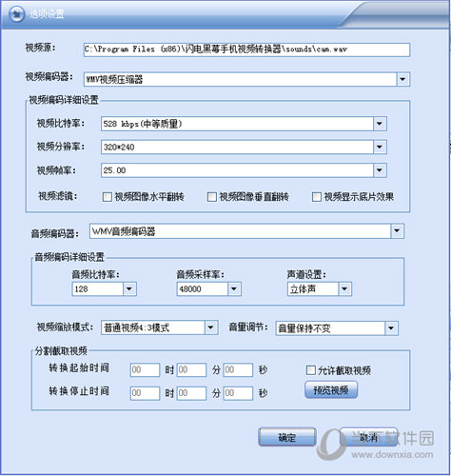
Task: Expand the 声道设置 dropdown arrow
Action: 344,288
